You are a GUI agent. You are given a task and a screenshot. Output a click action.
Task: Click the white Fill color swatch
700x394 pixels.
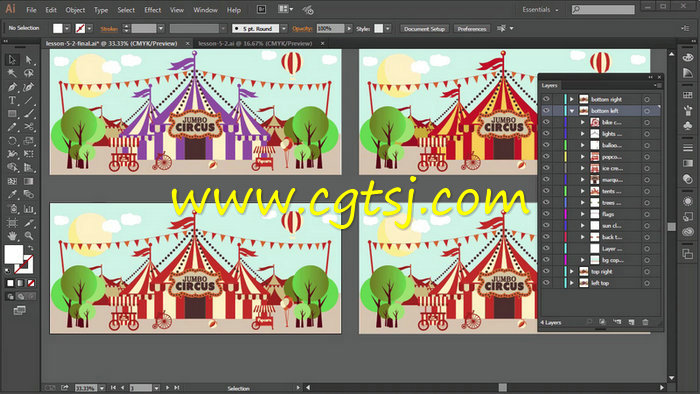pyautogui.click(x=58, y=28)
